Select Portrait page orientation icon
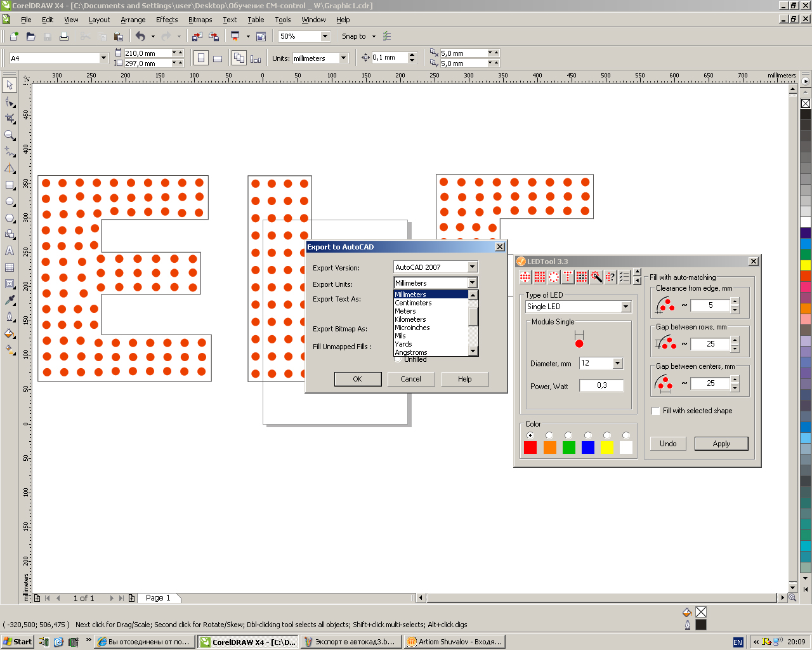The width and height of the screenshot is (812, 650). coord(200,58)
